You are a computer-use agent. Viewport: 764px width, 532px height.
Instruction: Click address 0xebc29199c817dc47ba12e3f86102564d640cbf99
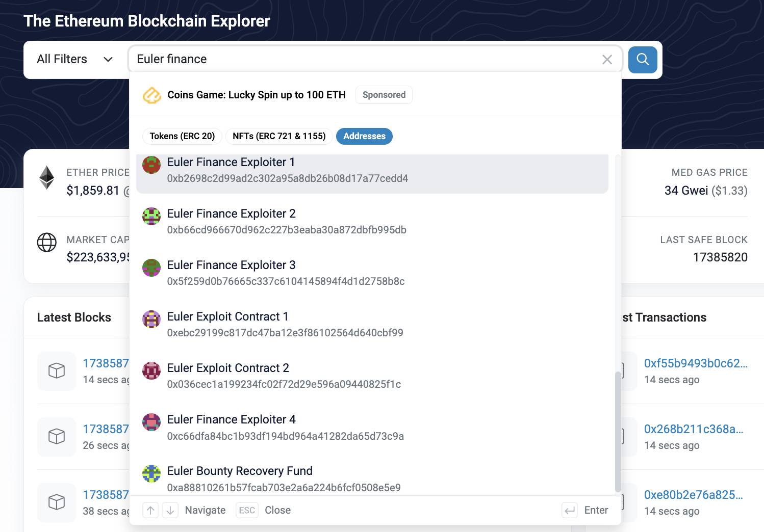click(x=285, y=333)
